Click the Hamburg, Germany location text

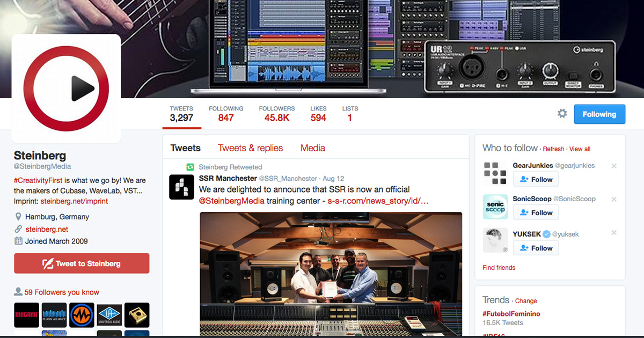[57, 217]
